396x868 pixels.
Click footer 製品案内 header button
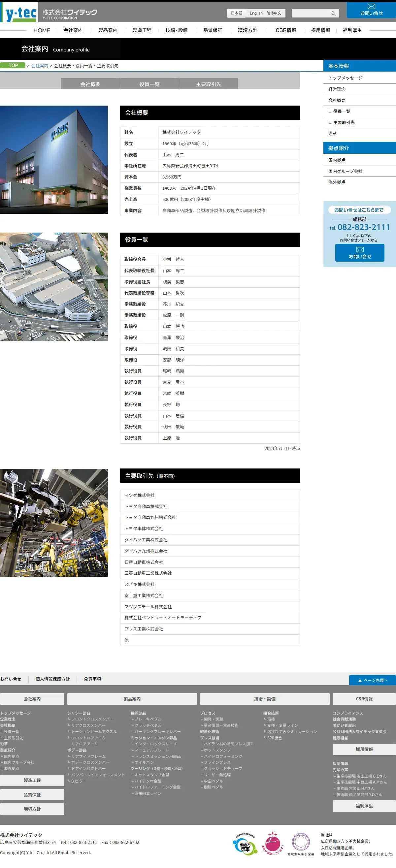(132, 699)
